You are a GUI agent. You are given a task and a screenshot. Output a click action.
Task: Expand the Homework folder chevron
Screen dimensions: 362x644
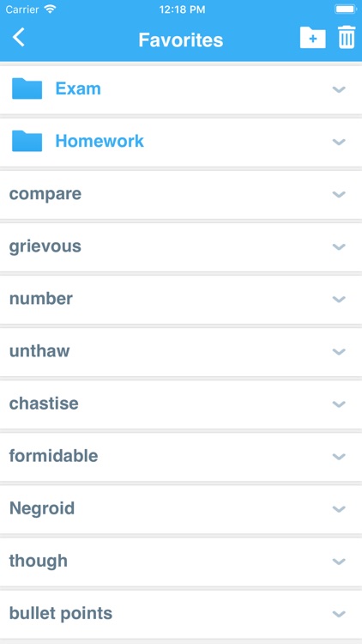pos(339,142)
